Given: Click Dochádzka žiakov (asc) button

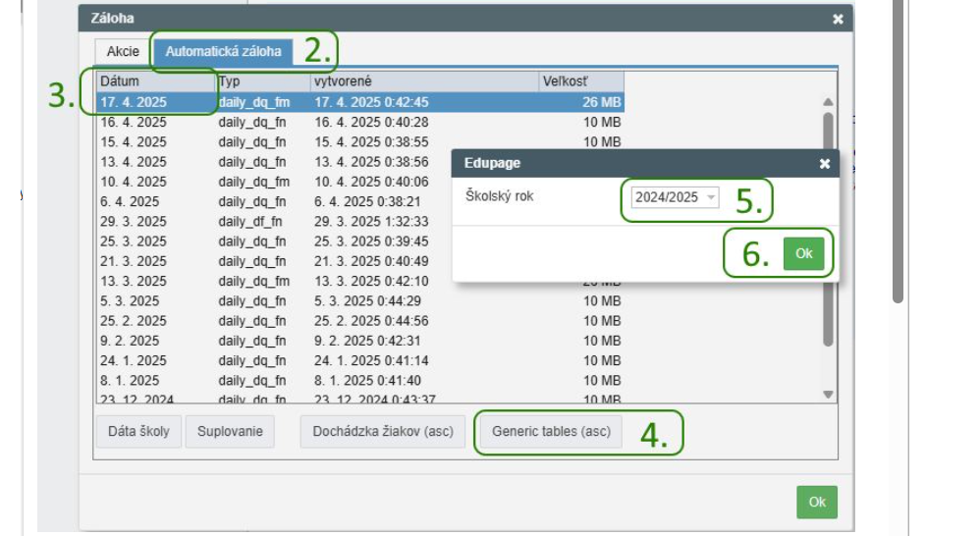Looking at the screenshot, I should point(382,432).
